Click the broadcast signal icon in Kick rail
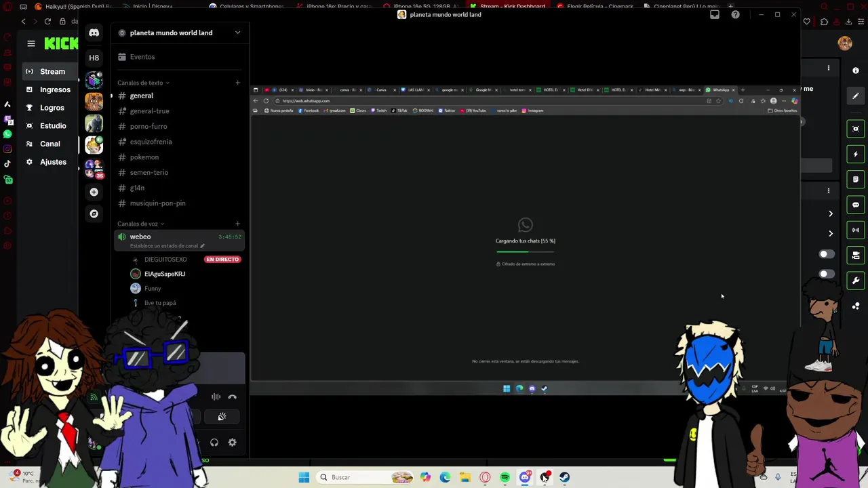Viewport: 868px width, 488px height. click(856, 230)
